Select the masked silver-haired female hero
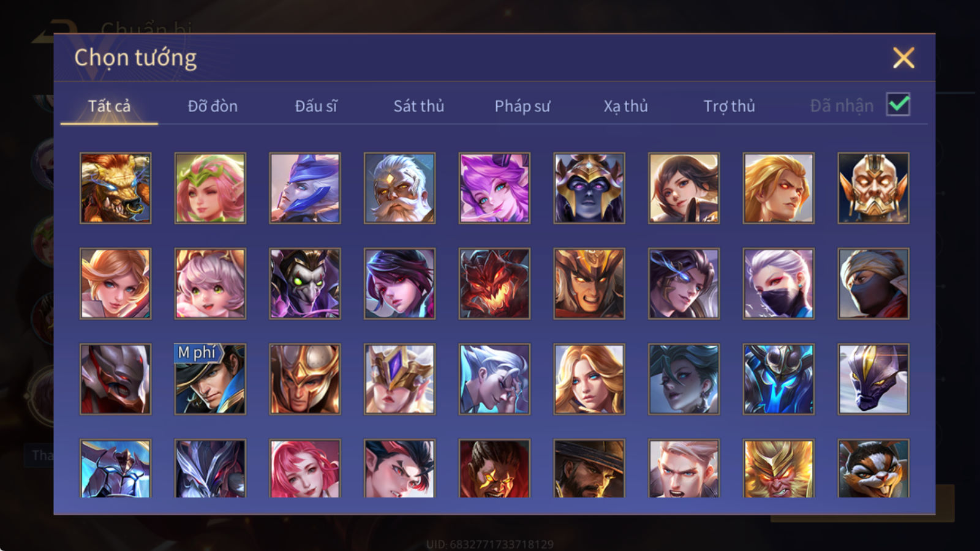Viewport: 980px width, 551px height. (778, 283)
